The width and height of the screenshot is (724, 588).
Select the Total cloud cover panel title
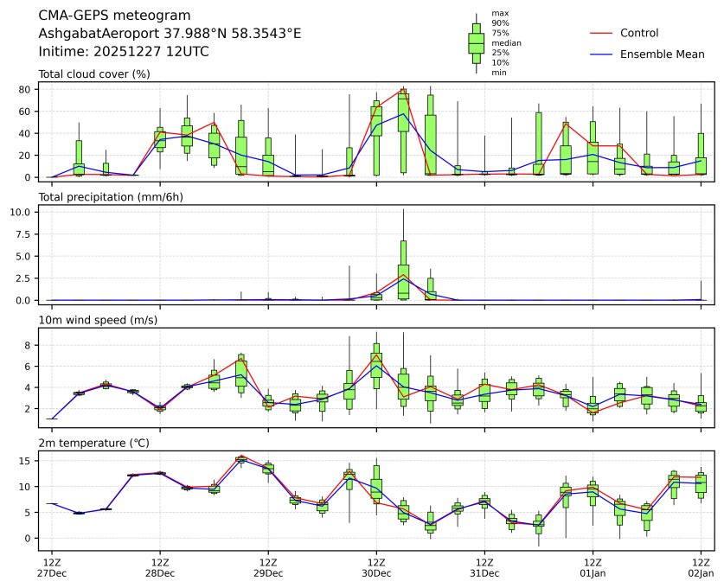(94, 74)
